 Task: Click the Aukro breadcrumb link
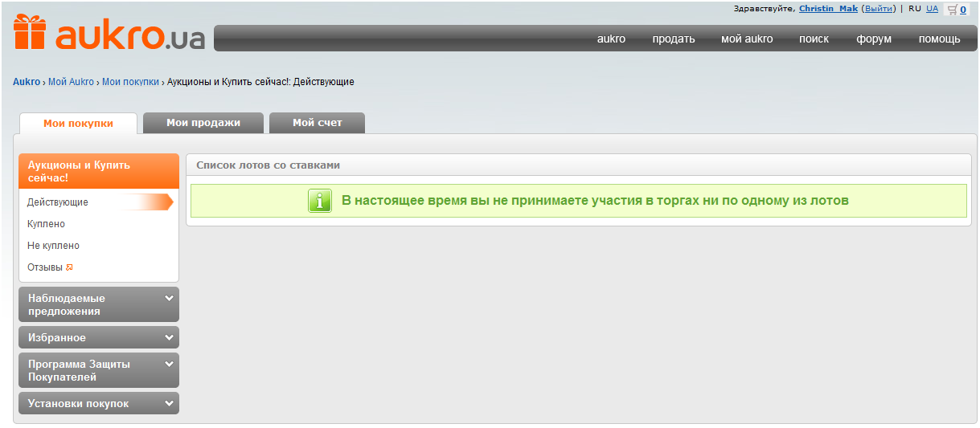(x=27, y=82)
